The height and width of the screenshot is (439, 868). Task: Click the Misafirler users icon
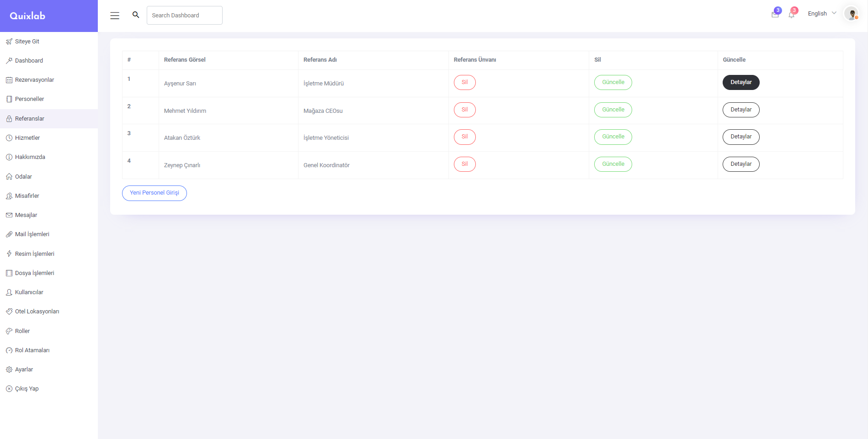click(x=9, y=196)
